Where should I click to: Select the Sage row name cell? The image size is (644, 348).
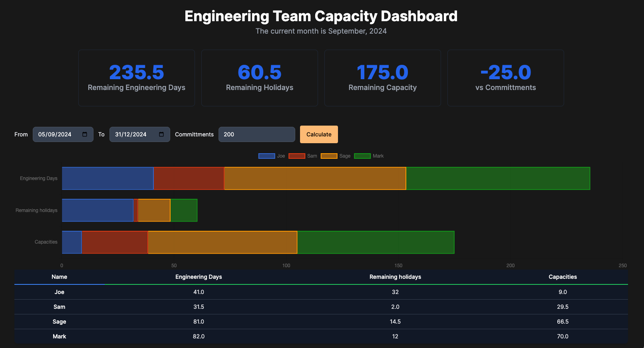(60, 322)
